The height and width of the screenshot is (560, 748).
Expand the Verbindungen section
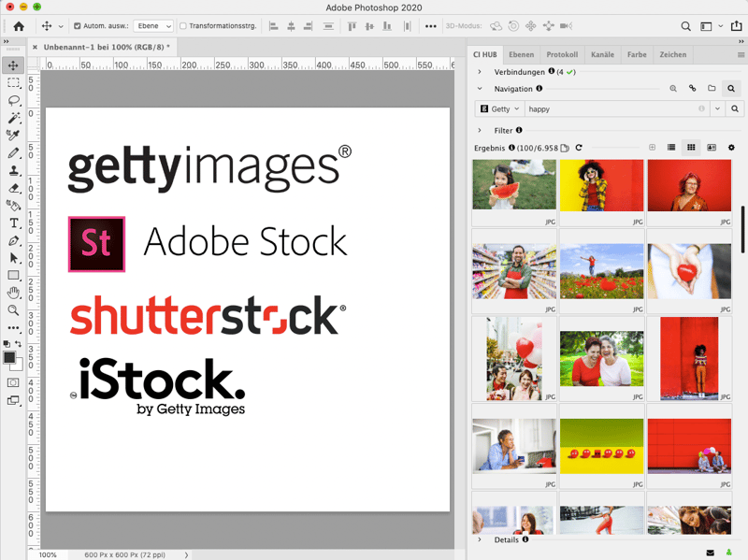tap(480, 72)
